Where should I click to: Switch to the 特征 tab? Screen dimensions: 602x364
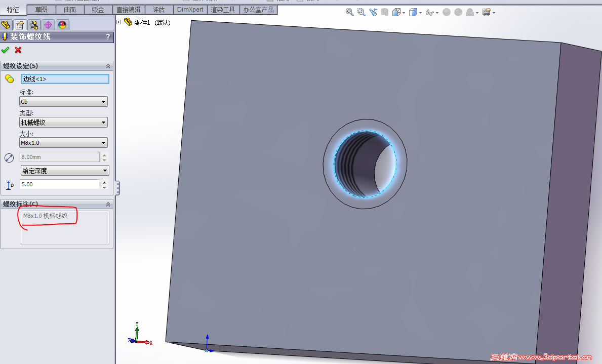tap(13, 10)
